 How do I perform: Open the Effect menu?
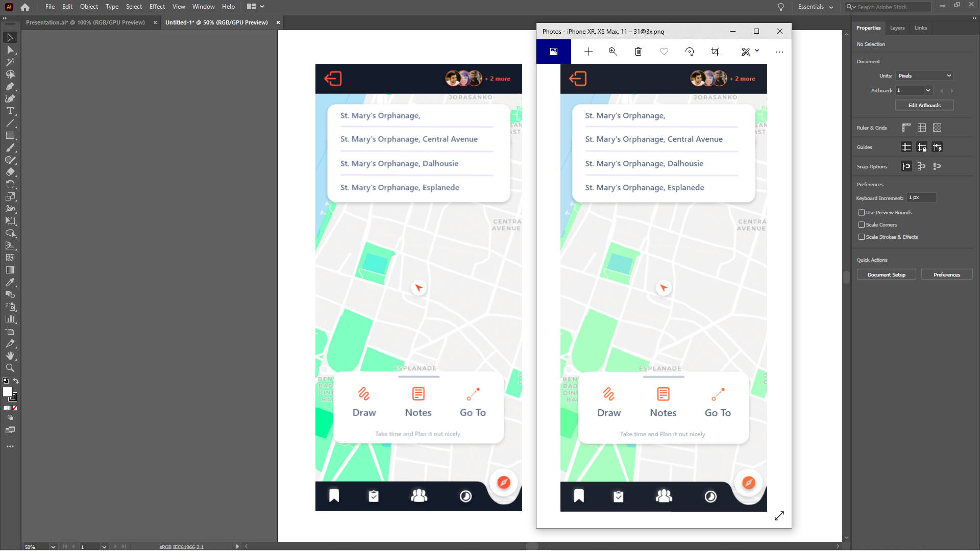pos(157,7)
